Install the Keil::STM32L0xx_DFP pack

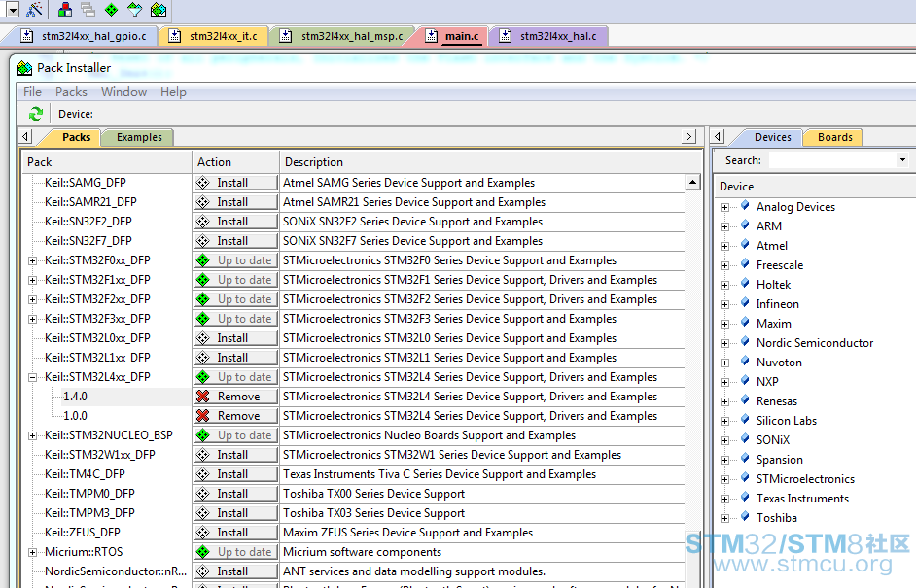pyautogui.click(x=235, y=338)
